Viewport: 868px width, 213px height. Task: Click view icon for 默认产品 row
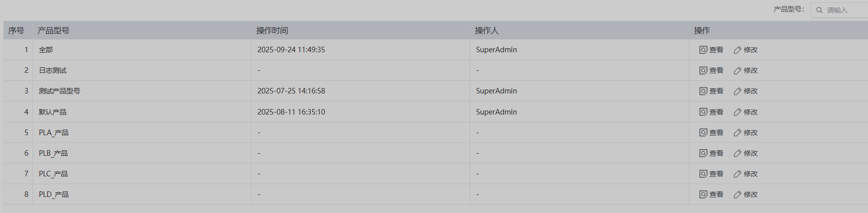703,112
